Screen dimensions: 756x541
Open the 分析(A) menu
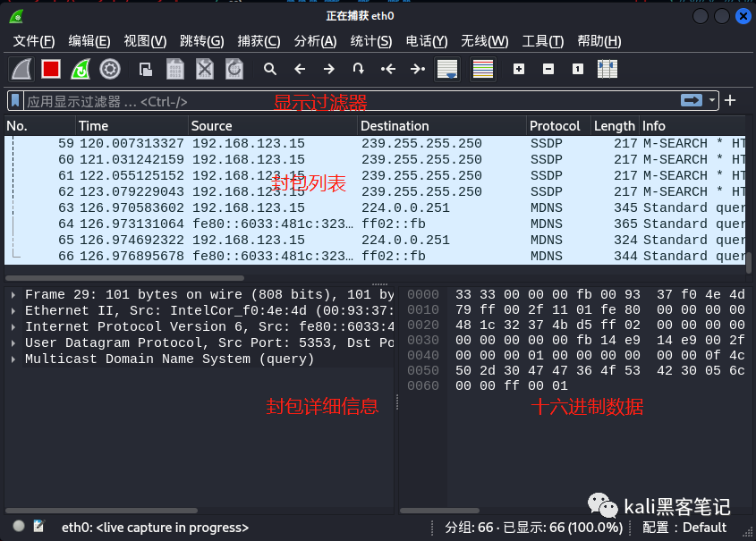(315, 41)
